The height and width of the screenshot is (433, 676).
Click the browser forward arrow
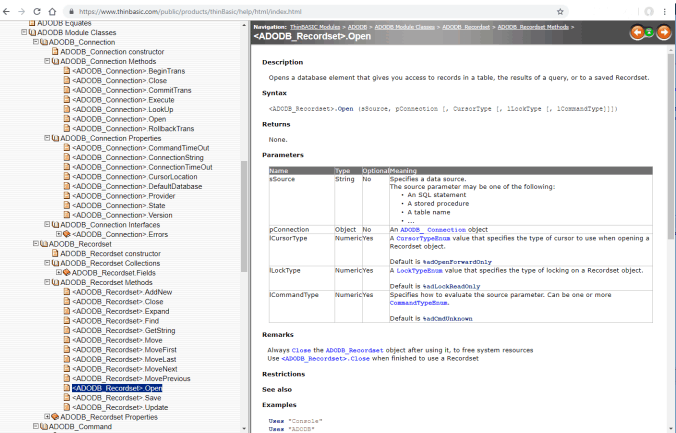(22, 12)
